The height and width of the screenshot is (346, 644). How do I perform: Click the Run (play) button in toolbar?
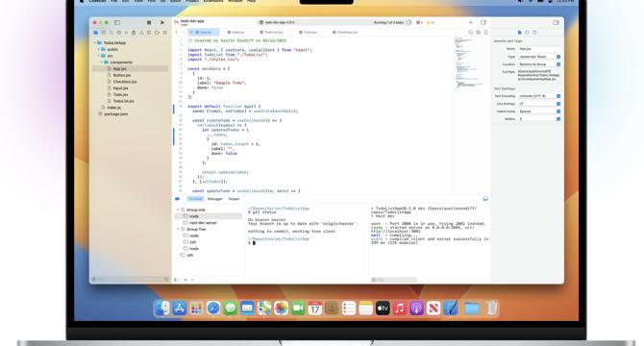click(162, 22)
